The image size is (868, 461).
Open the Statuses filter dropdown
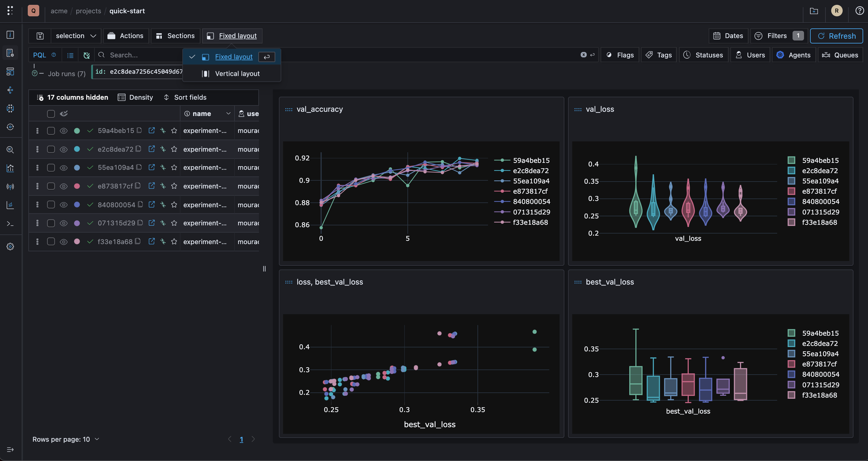click(x=704, y=55)
